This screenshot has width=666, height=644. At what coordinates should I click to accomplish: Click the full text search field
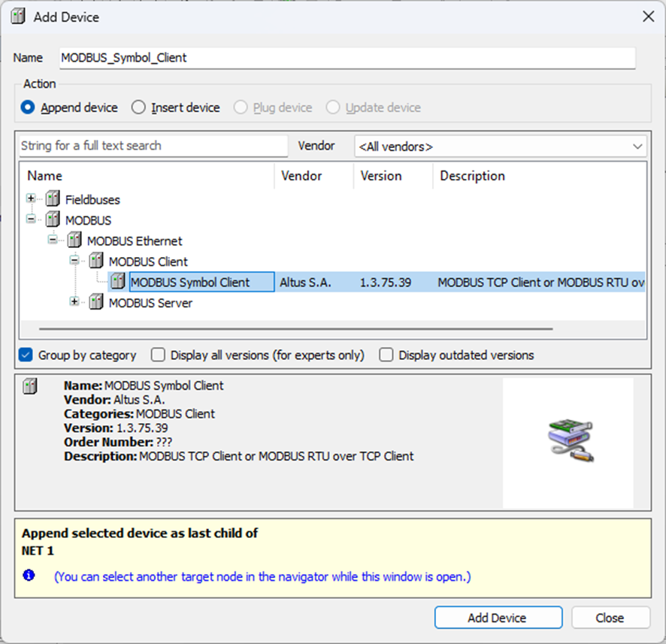(153, 146)
